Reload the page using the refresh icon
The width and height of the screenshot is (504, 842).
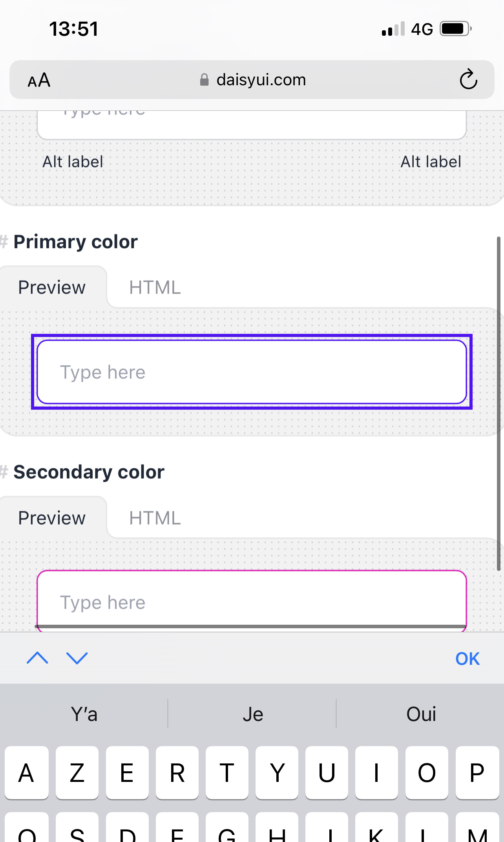click(467, 80)
